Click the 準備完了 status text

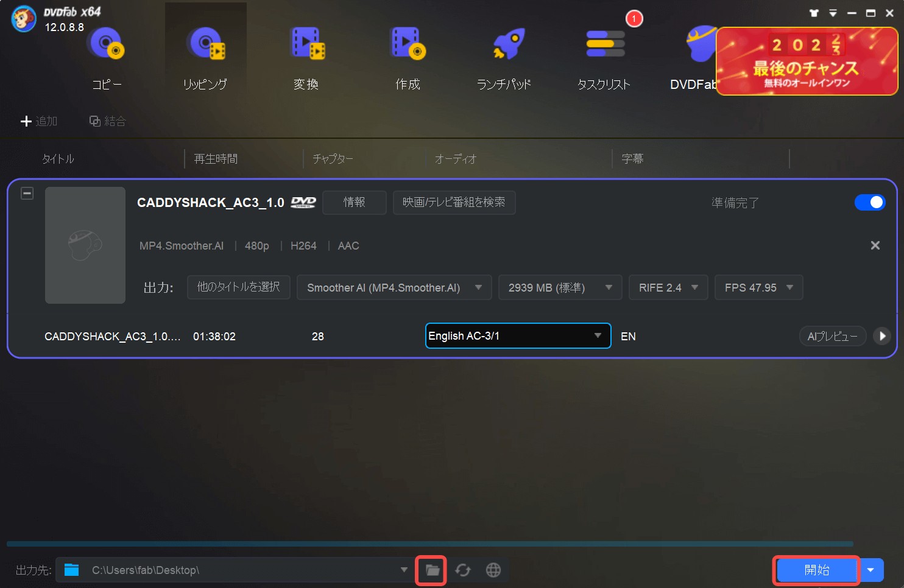pos(735,203)
